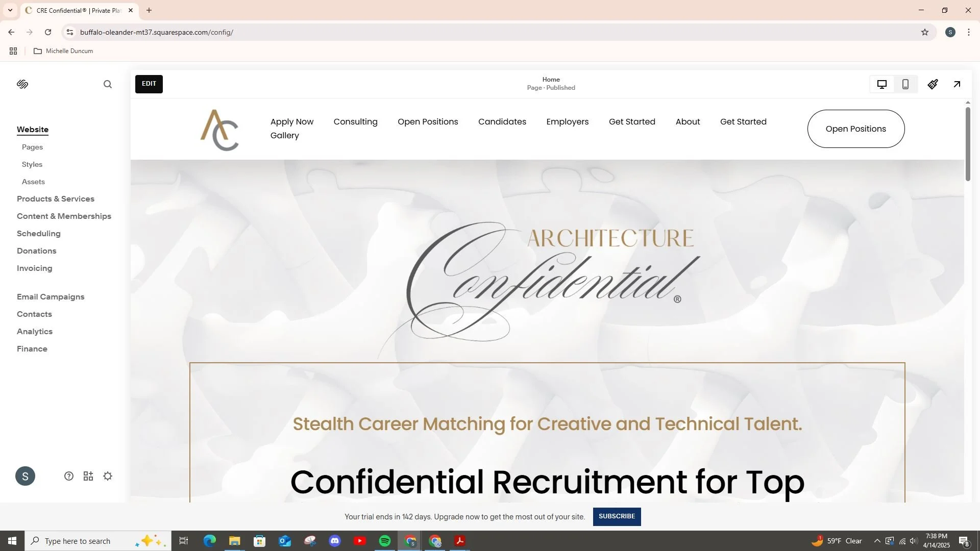980x551 pixels.
Task: Select the Analytics sidebar item
Action: tap(35, 332)
